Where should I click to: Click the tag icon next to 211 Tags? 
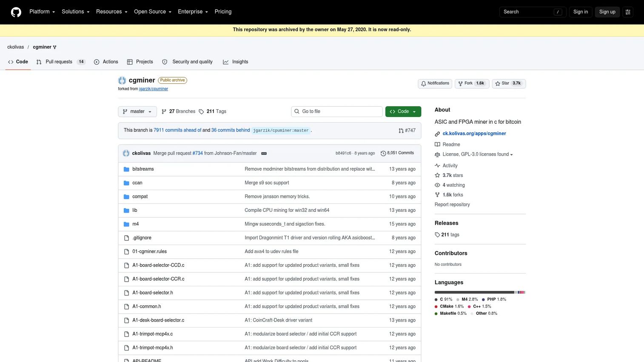(x=201, y=111)
